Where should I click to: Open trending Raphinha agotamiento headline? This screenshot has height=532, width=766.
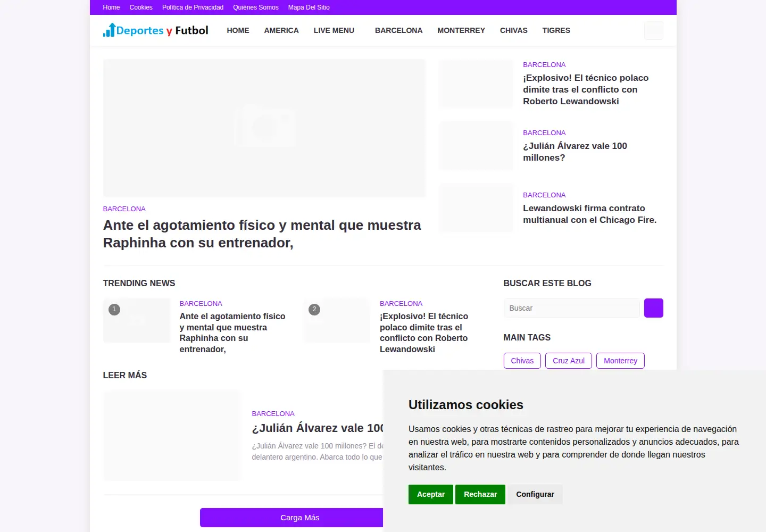pyautogui.click(x=232, y=332)
